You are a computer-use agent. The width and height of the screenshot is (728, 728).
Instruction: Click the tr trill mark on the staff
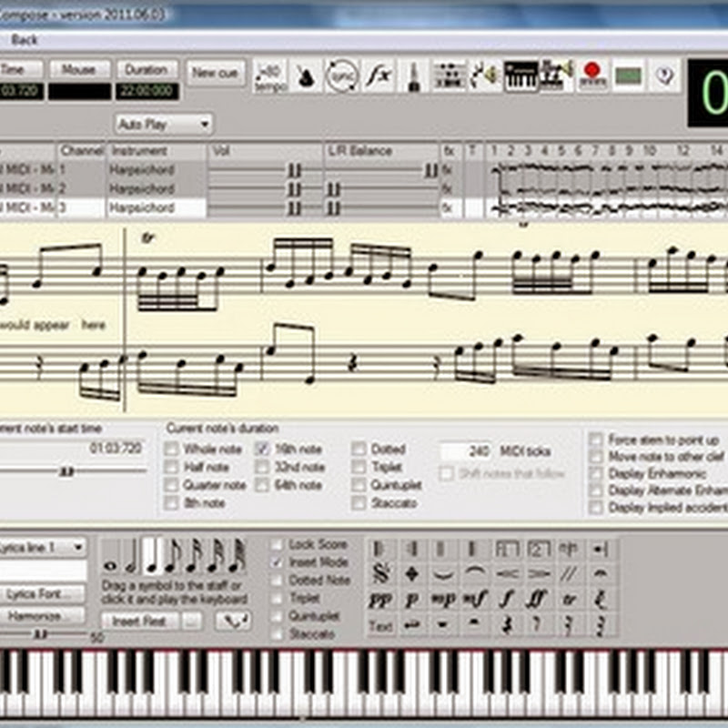click(x=147, y=238)
